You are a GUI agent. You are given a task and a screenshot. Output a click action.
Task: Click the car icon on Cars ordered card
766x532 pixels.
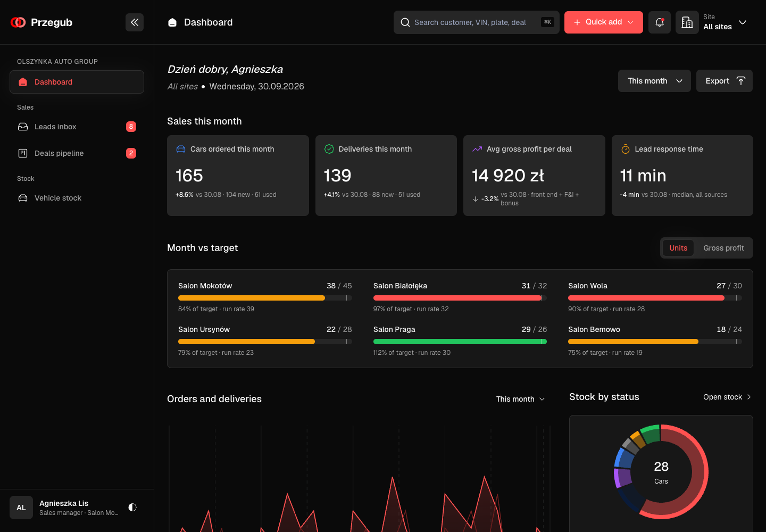click(181, 149)
